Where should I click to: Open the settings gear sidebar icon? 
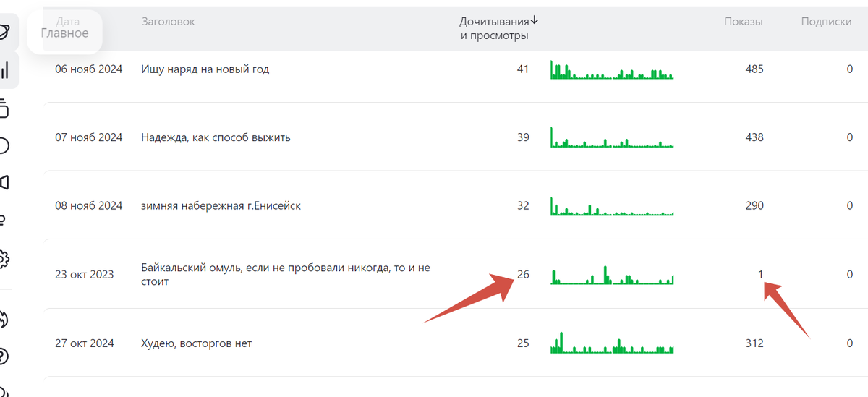(4, 258)
